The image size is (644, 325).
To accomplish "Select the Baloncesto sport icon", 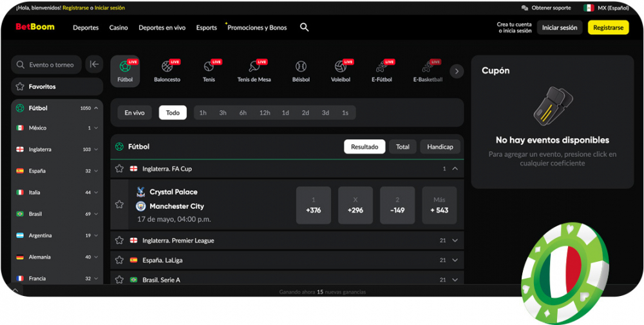I will tap(167, 71).
